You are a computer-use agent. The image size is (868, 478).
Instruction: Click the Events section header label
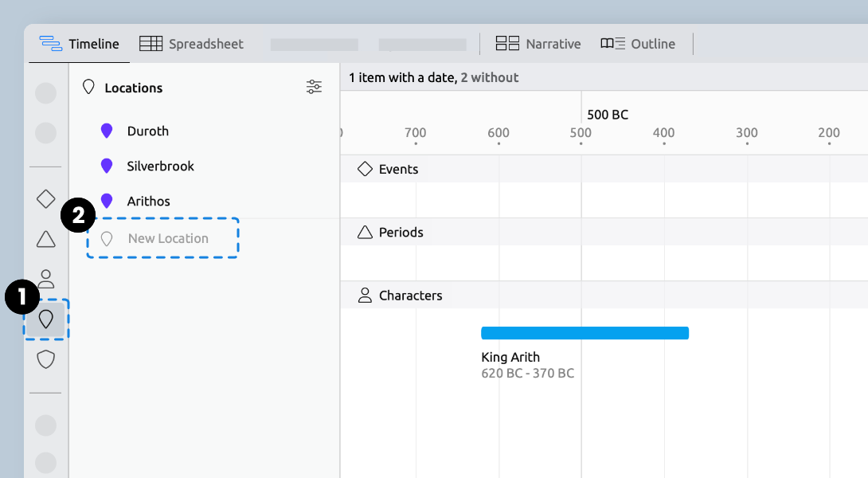tap(399, 170)
